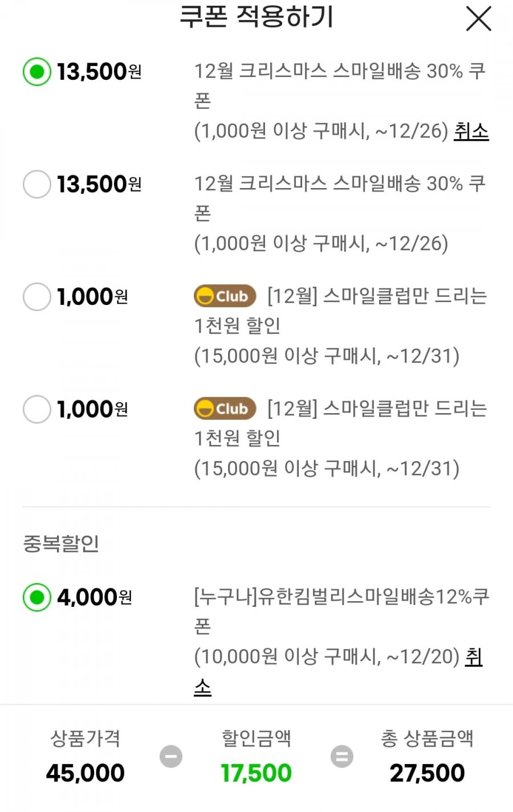513x812 pixels.
Task: Click the second Club badge icon
Action: point(225,409)
